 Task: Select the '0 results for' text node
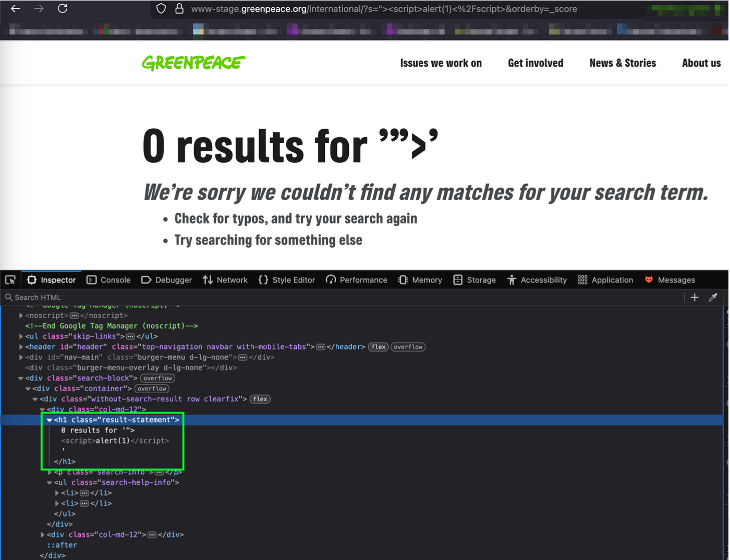point(98,430)
